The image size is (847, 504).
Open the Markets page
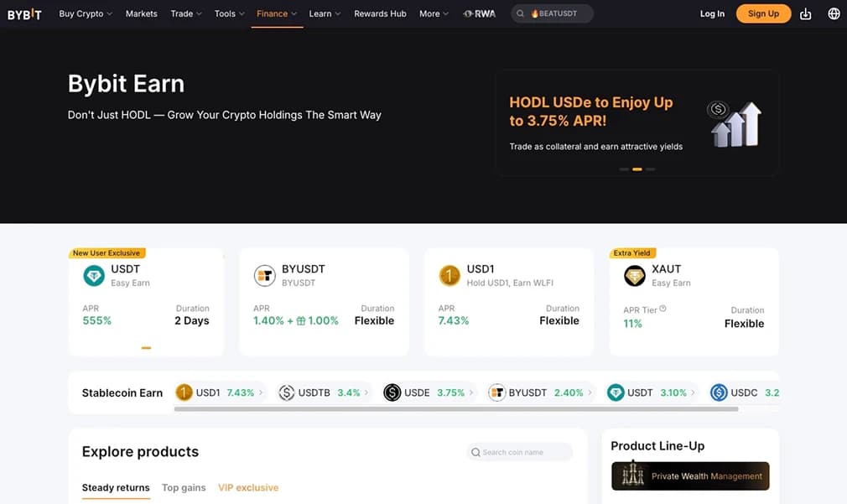142,13
